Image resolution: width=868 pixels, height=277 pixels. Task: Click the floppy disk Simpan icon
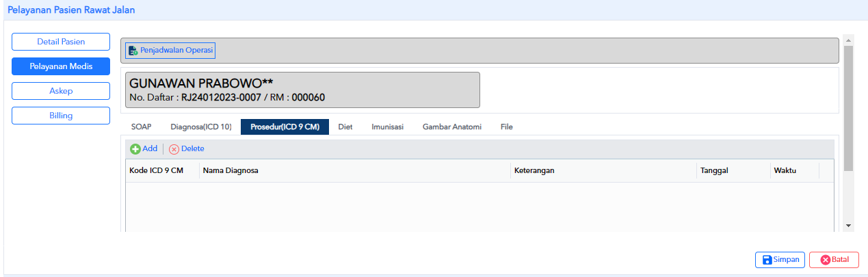tap(767, 260)
